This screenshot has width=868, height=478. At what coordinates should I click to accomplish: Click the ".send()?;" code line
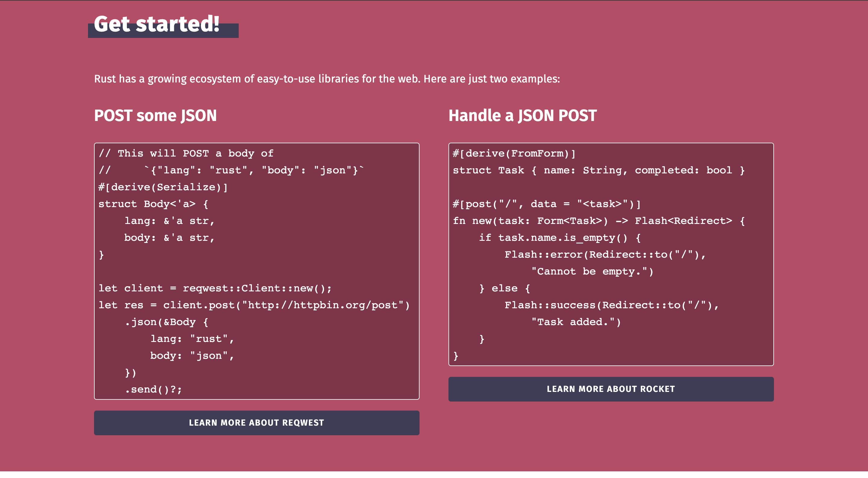153,390
